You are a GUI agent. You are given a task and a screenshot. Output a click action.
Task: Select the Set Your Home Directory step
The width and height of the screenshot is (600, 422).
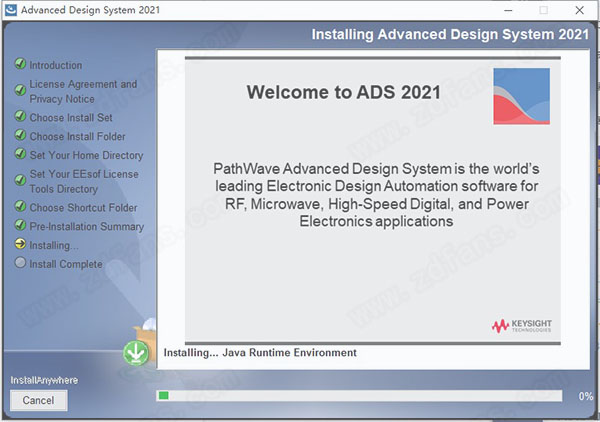click(x=86, y=155)
